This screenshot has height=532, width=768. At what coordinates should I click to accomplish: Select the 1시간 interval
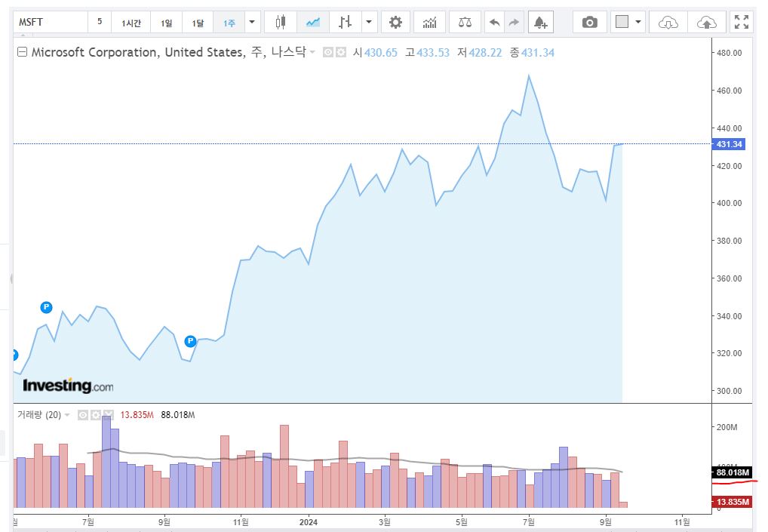click(131, 22)
